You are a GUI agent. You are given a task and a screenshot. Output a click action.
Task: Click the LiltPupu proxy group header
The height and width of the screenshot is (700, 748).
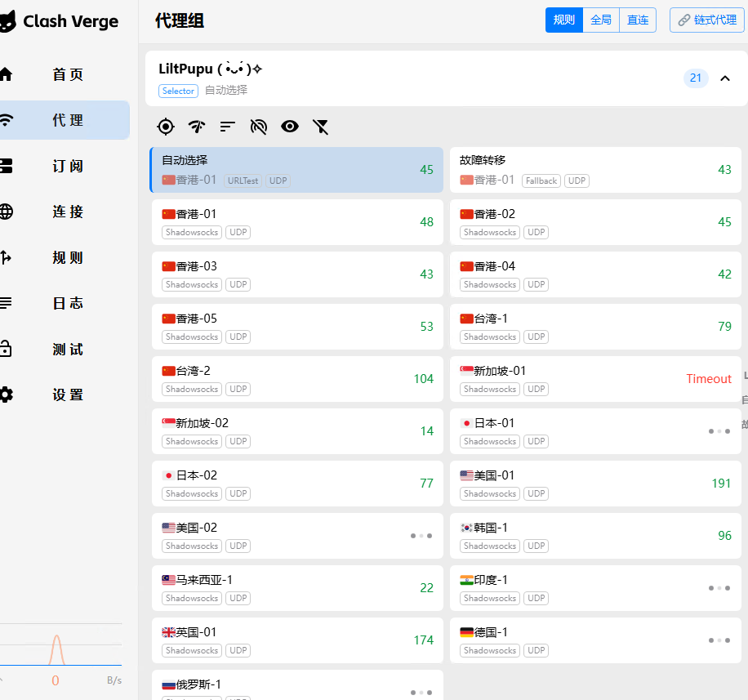(x=408, y=78)
